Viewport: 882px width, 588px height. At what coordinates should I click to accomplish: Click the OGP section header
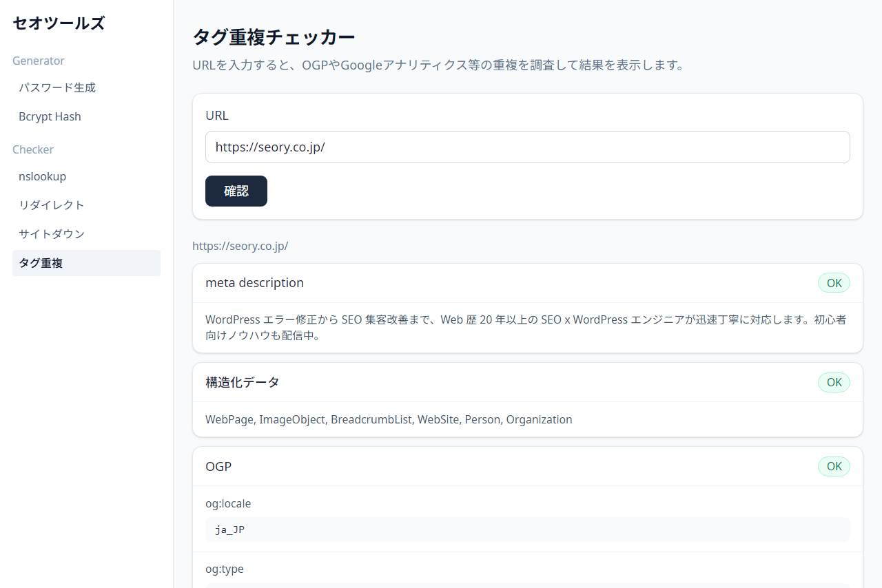click(x=218, y=467)
